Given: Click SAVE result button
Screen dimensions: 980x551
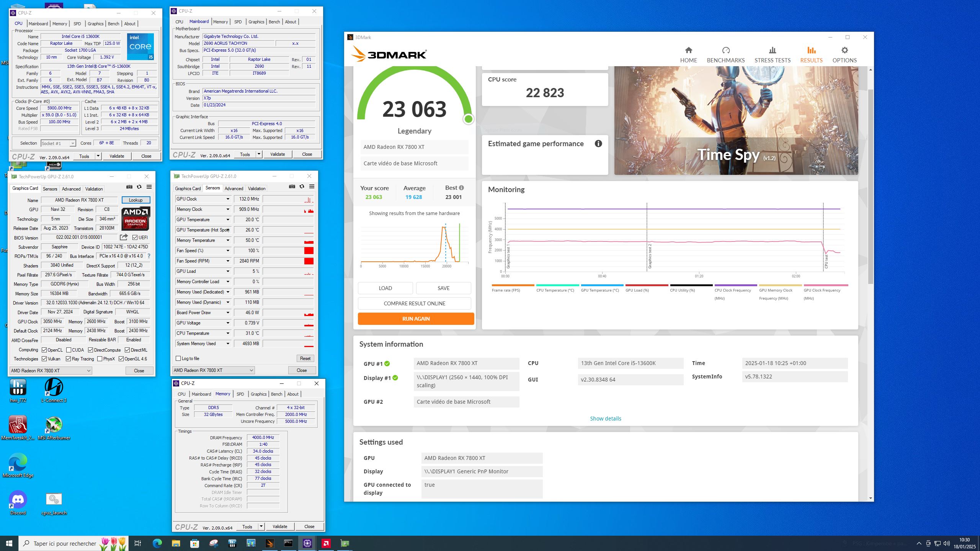Looking at the screenshot, I should click(x=443, y=288).
